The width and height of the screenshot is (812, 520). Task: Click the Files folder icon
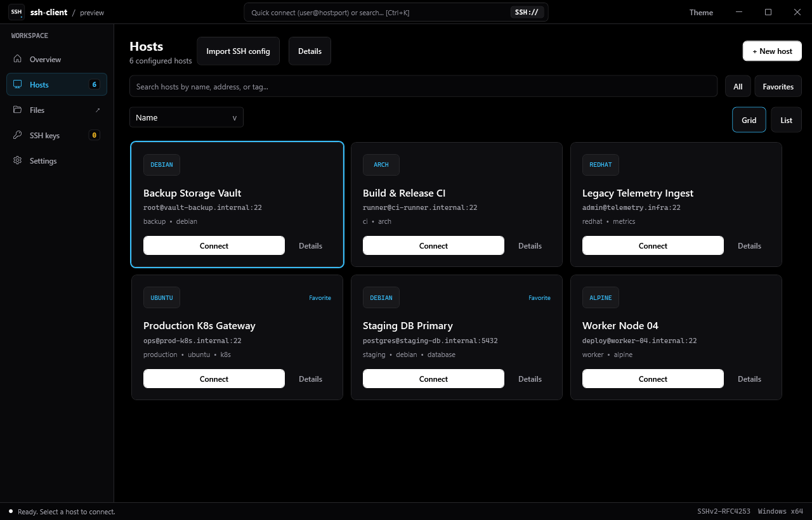[x=18, y=110]
